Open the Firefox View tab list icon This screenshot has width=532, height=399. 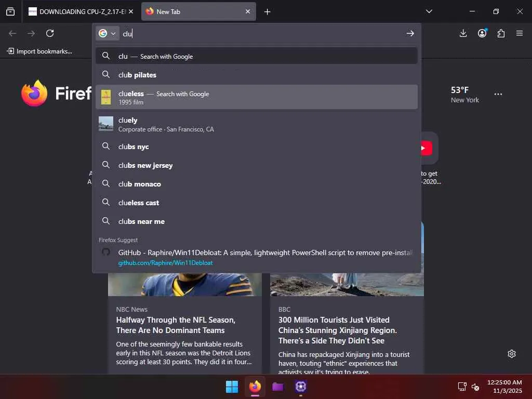[10, 11]
